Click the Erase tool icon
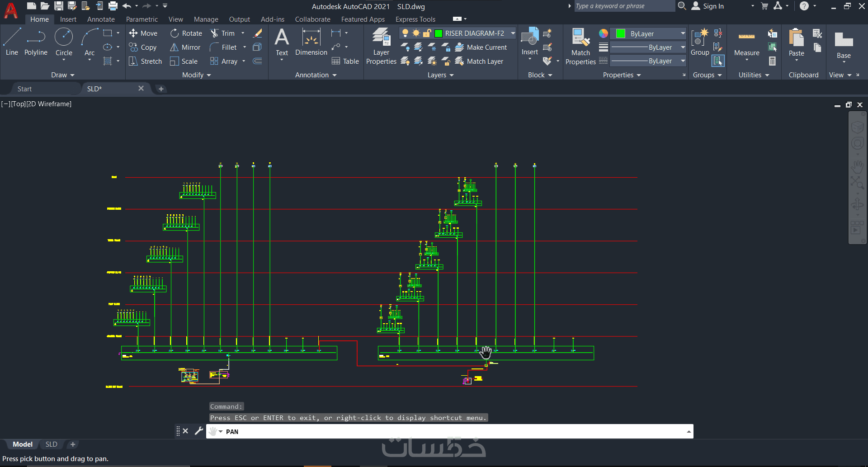This screenshot has height=467, width=868. (x=258, y=33)
